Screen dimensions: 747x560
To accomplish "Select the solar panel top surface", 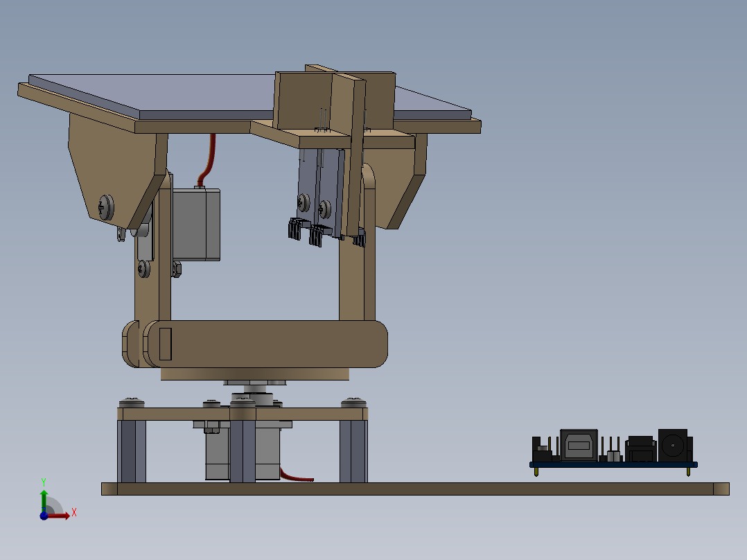I will point(205,93).
